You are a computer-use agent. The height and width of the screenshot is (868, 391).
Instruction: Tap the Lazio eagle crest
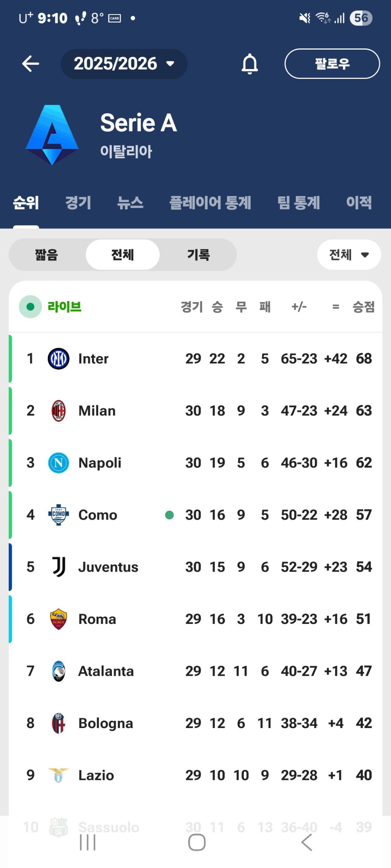coord(58,775)
